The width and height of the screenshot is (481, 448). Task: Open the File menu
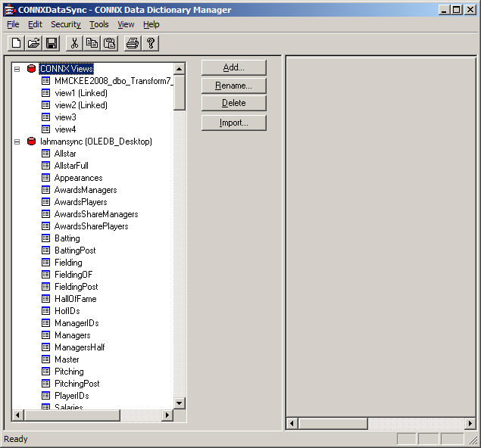click(x=13, y=24)
